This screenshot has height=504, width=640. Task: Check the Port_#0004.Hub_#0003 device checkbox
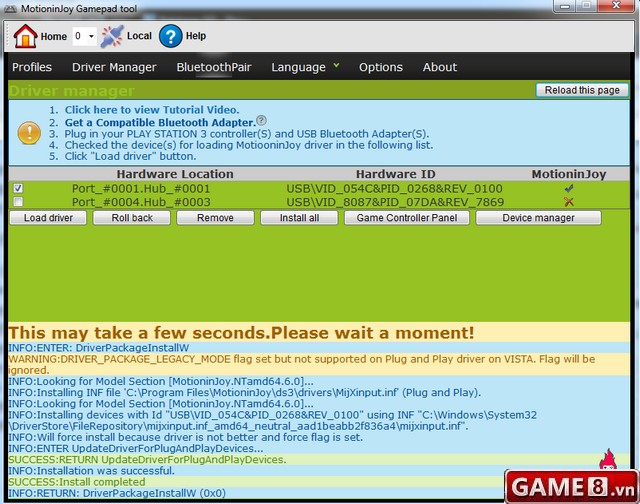[18, 202]
